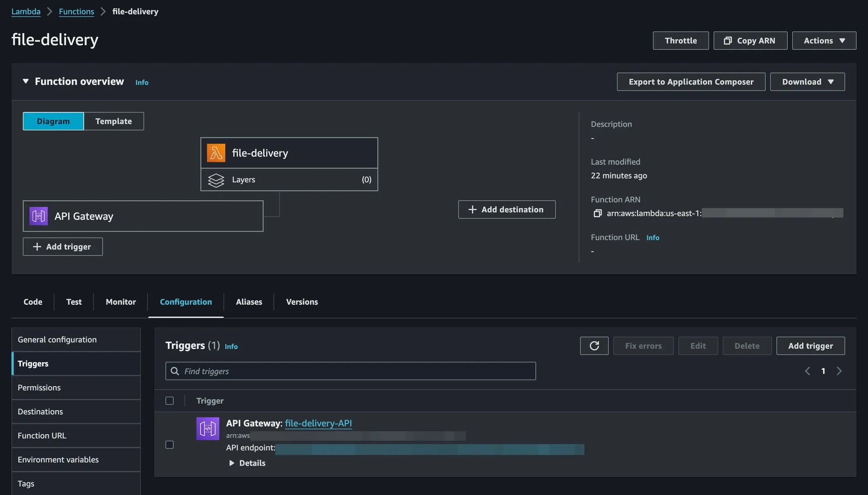Click Add destination in the diagram

pyautogui.click(x=507, y=210)
